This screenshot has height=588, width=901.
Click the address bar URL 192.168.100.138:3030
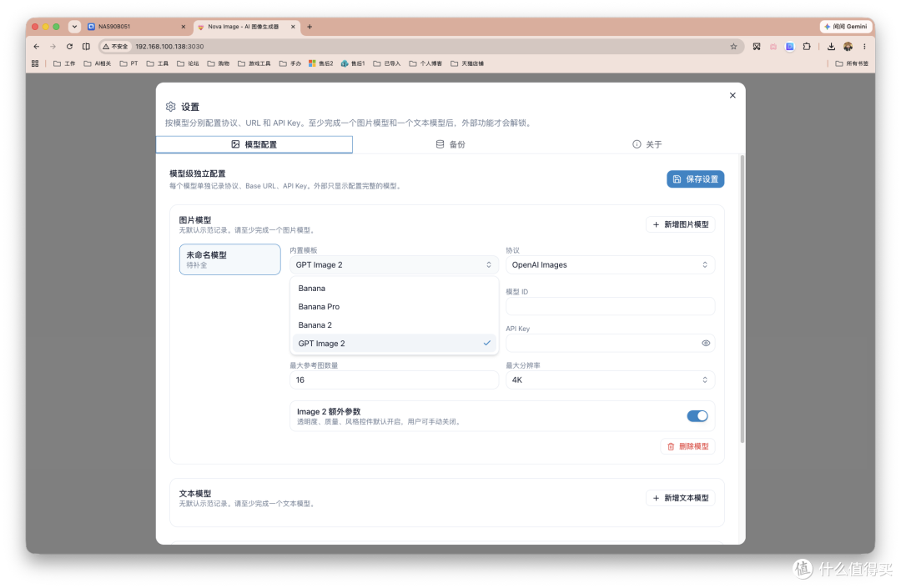pyautogui.click(x=169, y=47)
